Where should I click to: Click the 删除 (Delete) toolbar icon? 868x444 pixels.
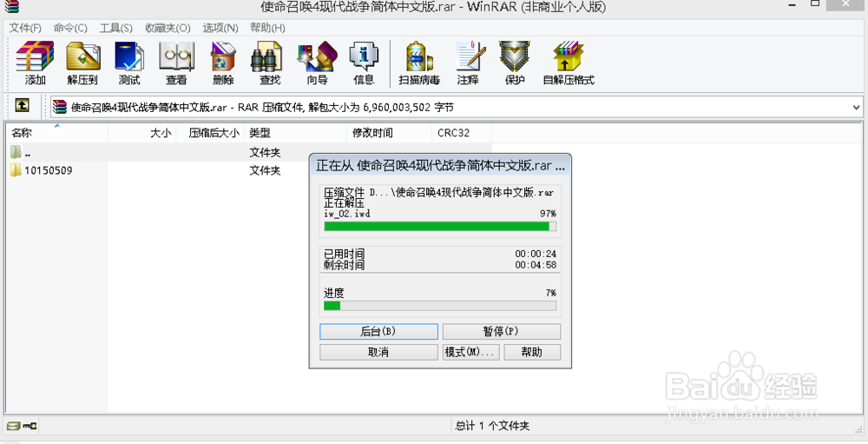(223, 62)
